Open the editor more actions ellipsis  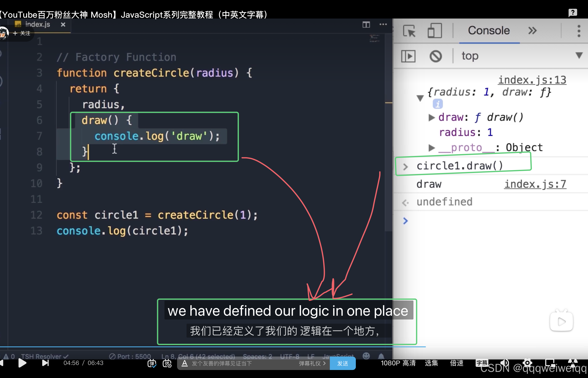(x=383, y=24)
